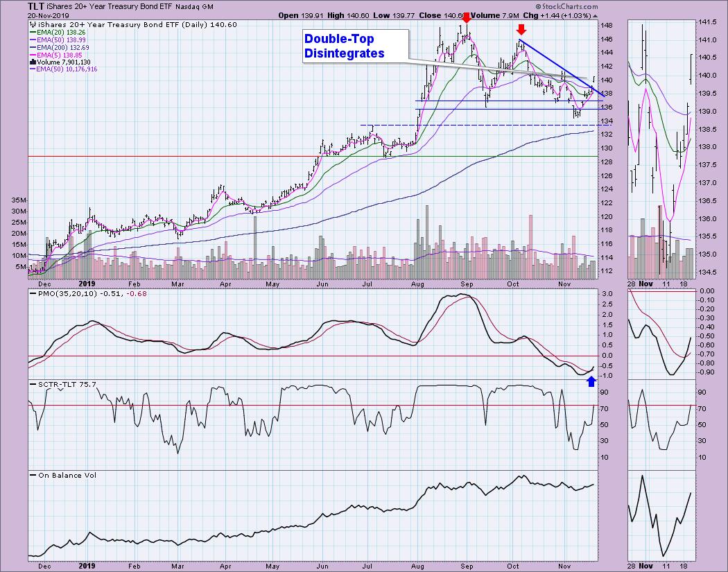Click the 141.5 label on zoom panel axis
The width and height of the screenshot is (728, 572).
coord(707,21)
